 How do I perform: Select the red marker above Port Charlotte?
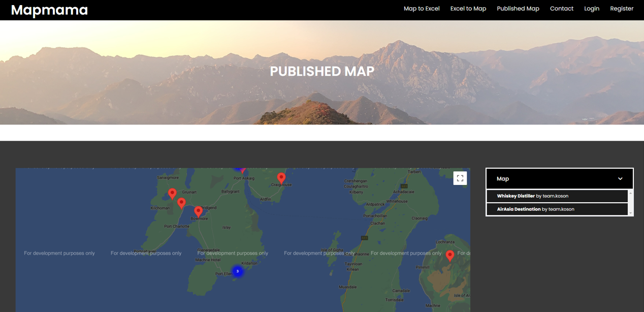coord(181,203)
